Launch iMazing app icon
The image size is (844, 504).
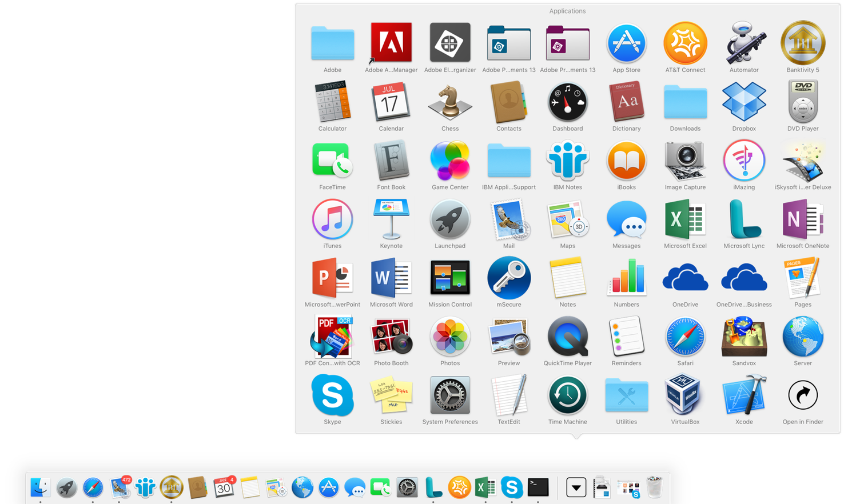pyautogui.click(x=744, y=161)
